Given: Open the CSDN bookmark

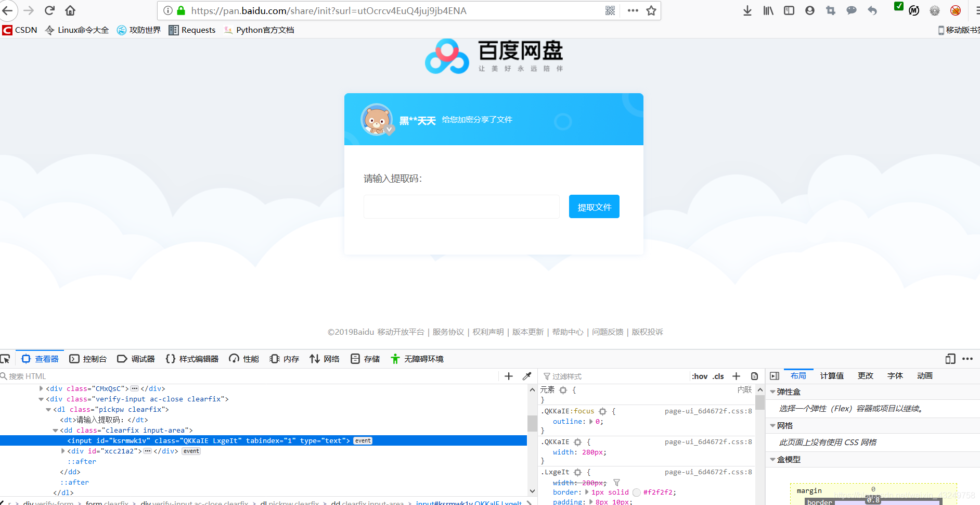Looking at the screenshot, I should 20,30.
